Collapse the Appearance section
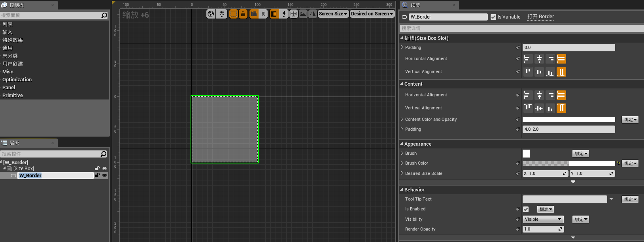Screen dimensions: 644x242 click(402, 144)
